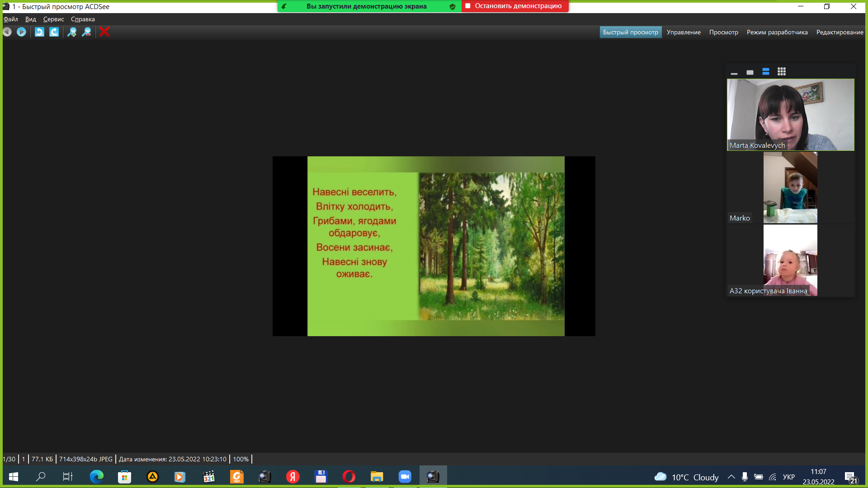Open the clock and date 11:07
Screen dimensions: 868x488
click(x=818, y=477)
